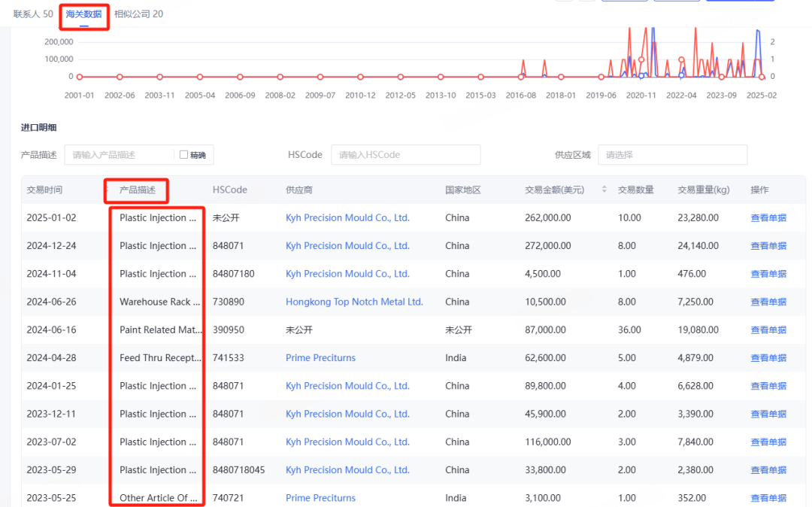Select HSCode cell 84807180
Viewport: 812px width, 507px height.
pos(233,274)
